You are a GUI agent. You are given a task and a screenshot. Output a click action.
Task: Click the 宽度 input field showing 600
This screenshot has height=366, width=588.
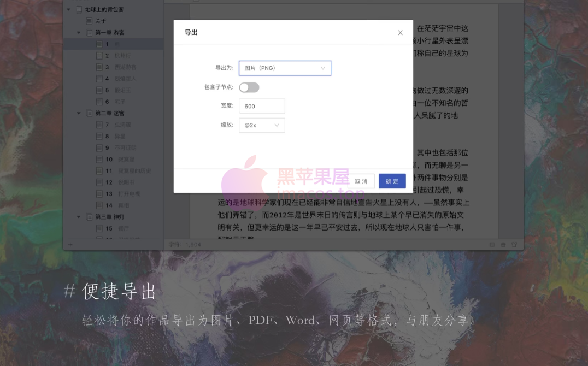tap(262, 106)
